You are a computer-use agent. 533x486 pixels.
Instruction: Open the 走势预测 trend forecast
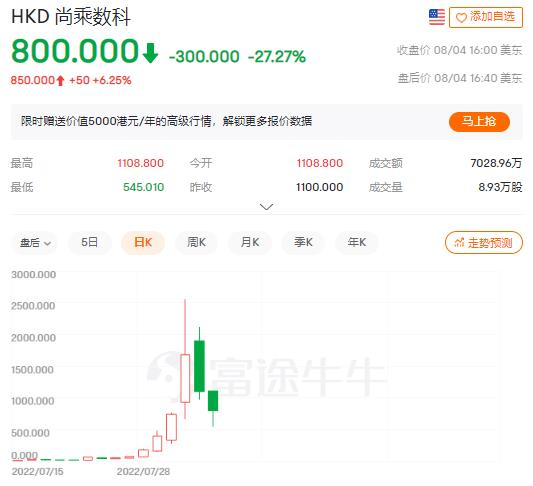tap(483, 243)
